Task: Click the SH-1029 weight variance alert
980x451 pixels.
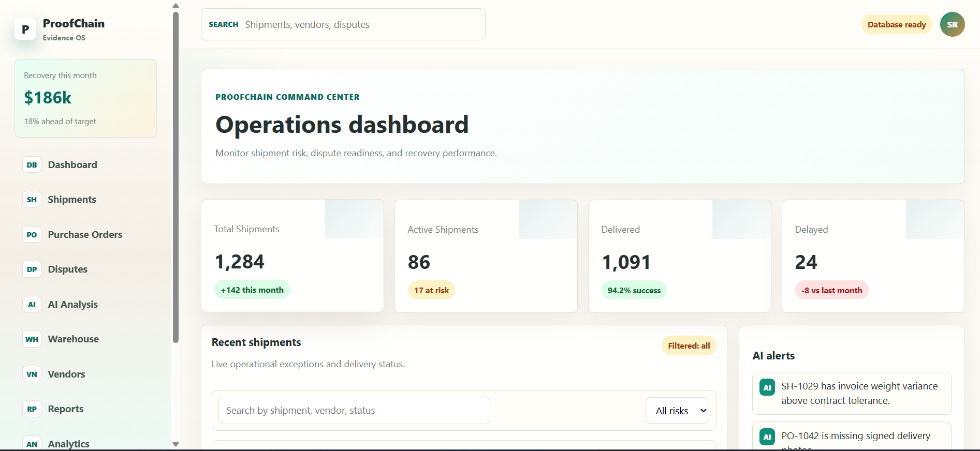Action: (x=852, y=393)
